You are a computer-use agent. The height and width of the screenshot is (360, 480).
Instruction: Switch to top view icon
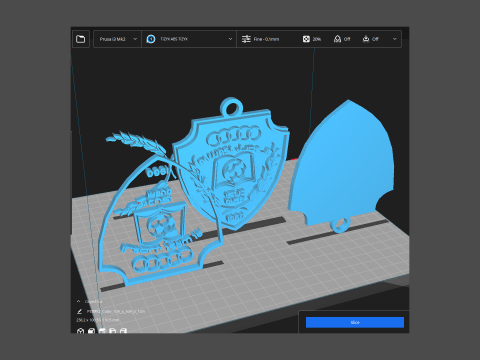click(x=102, y=331)
